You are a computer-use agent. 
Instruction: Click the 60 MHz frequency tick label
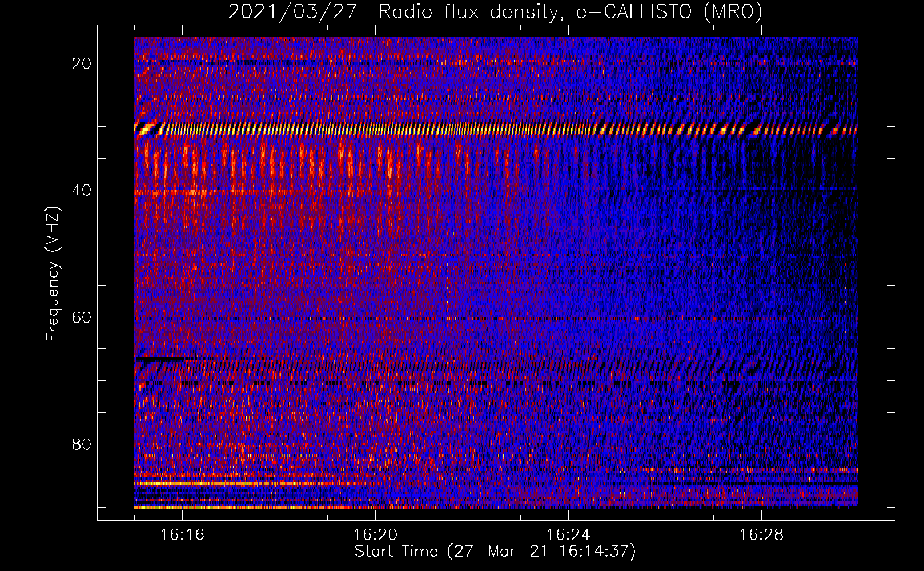tap(82, 317)
